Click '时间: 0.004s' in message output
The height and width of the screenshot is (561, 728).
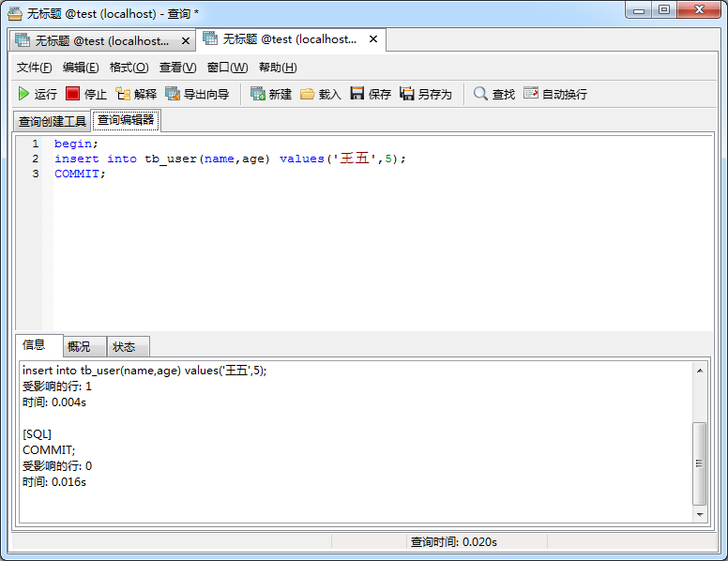[x=54, y=402]
